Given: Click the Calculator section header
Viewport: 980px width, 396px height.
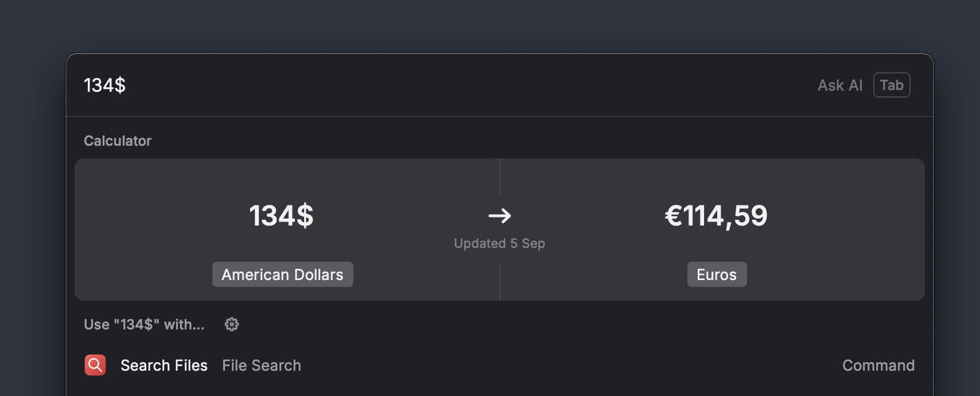Looking at the screenshot, I should 118,141.
